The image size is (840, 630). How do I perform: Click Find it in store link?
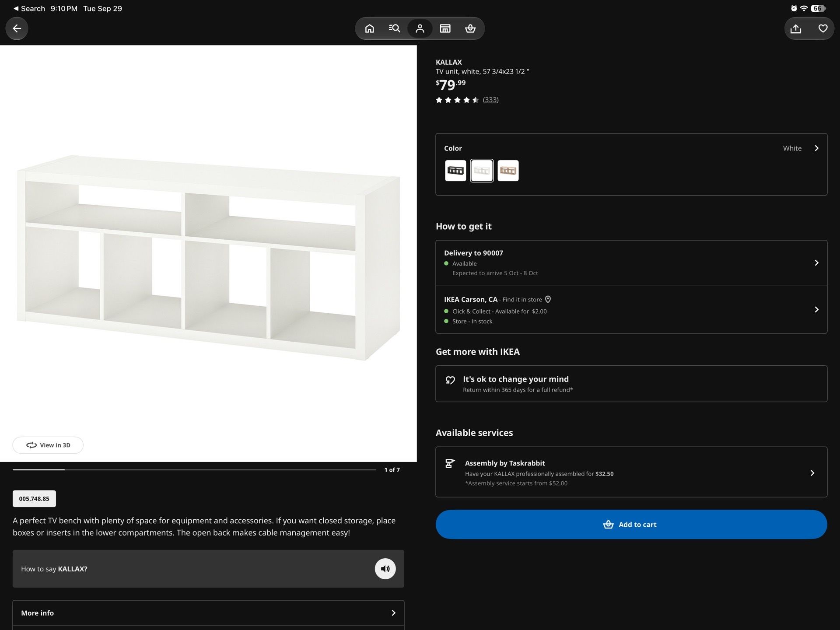point(522,300)
